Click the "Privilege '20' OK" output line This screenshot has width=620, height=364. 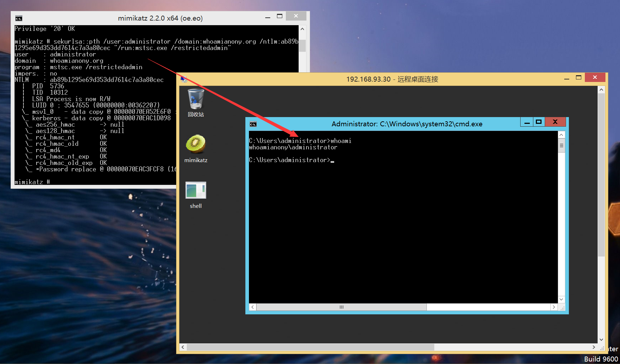pyautogui.click(x=45, y=29)
